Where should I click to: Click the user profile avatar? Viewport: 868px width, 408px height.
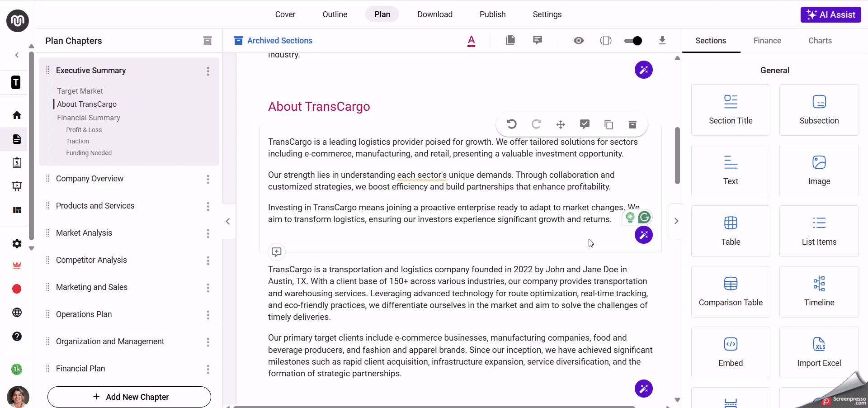(18, 397)
